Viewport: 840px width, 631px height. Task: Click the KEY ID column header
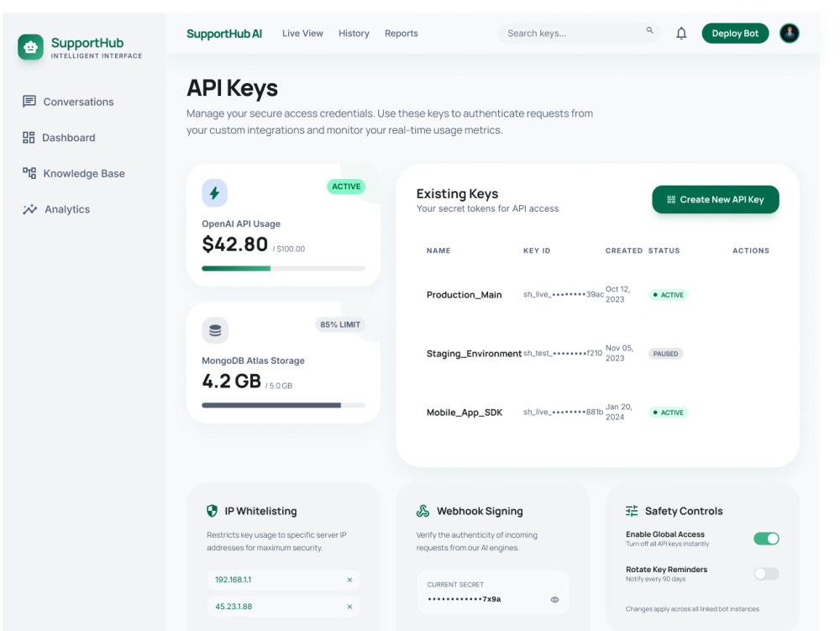tap(537, 250)
